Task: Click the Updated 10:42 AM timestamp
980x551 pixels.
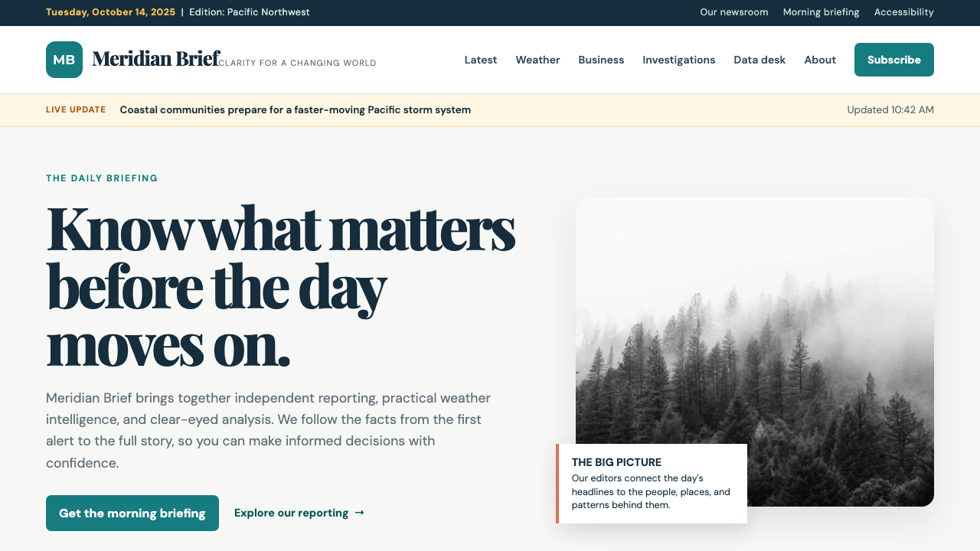Action: point(890,109)
